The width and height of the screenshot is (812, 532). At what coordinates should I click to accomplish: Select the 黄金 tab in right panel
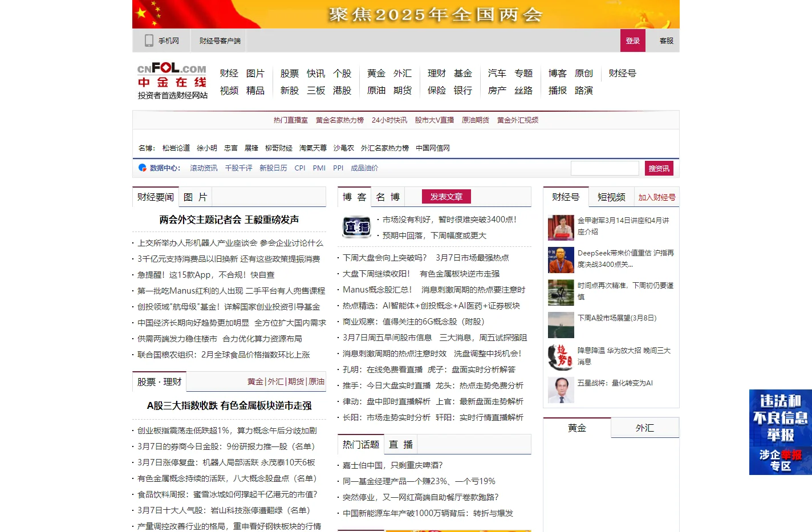tap(577, 428)
